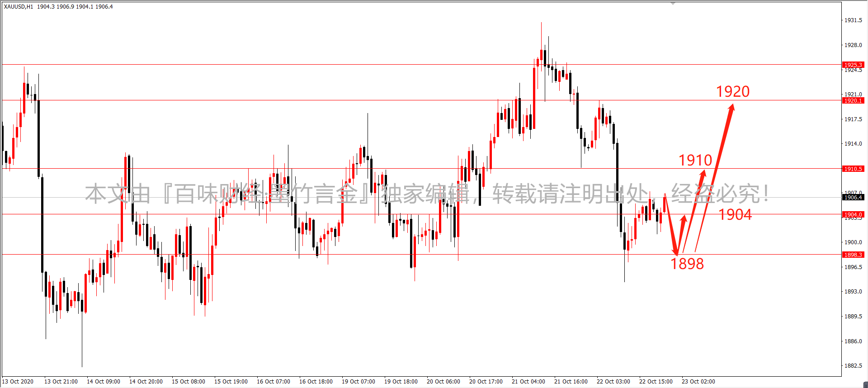Viewport: 868px width, 388px height.
Task: Click the 14 Oct 09:00 time label
Action: click(x=104, y=382)
